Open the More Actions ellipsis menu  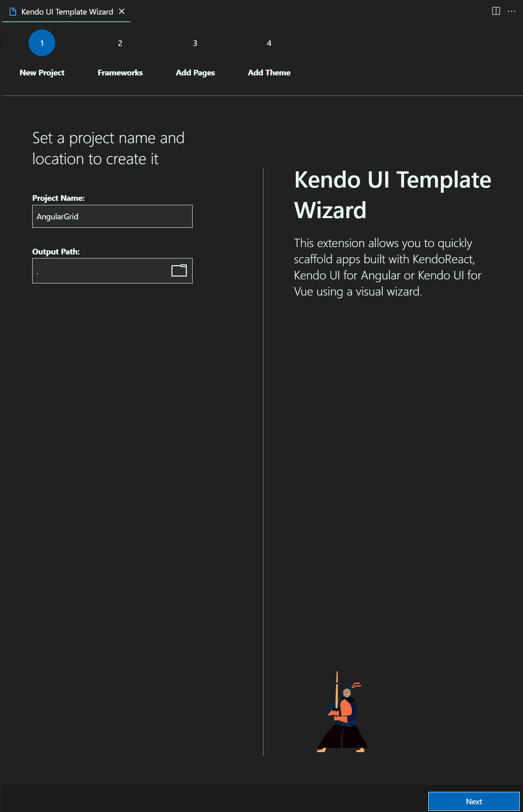(511, 11)
